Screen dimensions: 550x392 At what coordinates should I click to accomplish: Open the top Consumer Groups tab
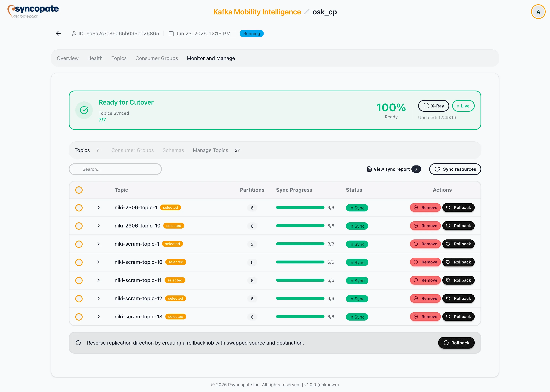point(157,58)
